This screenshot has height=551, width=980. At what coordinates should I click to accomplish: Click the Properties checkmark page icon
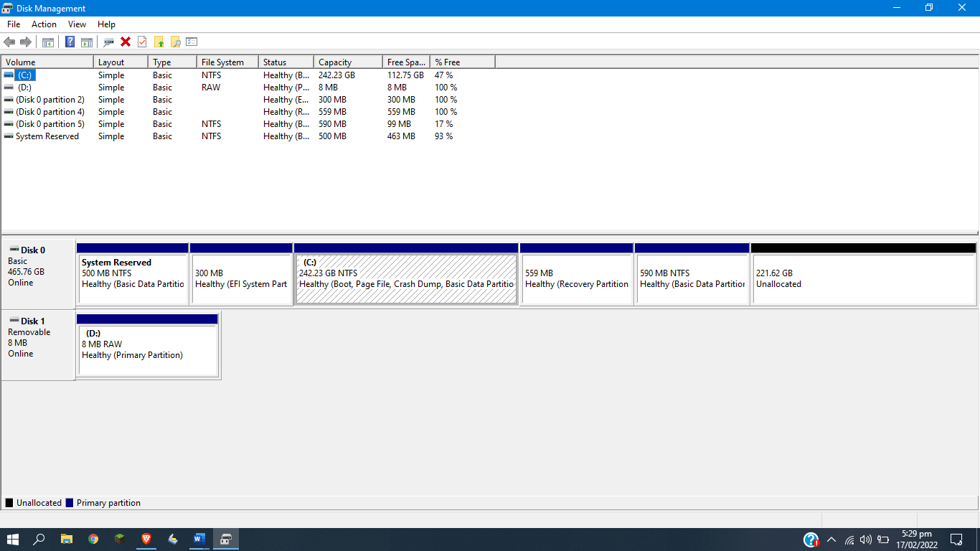click(142, 42)
